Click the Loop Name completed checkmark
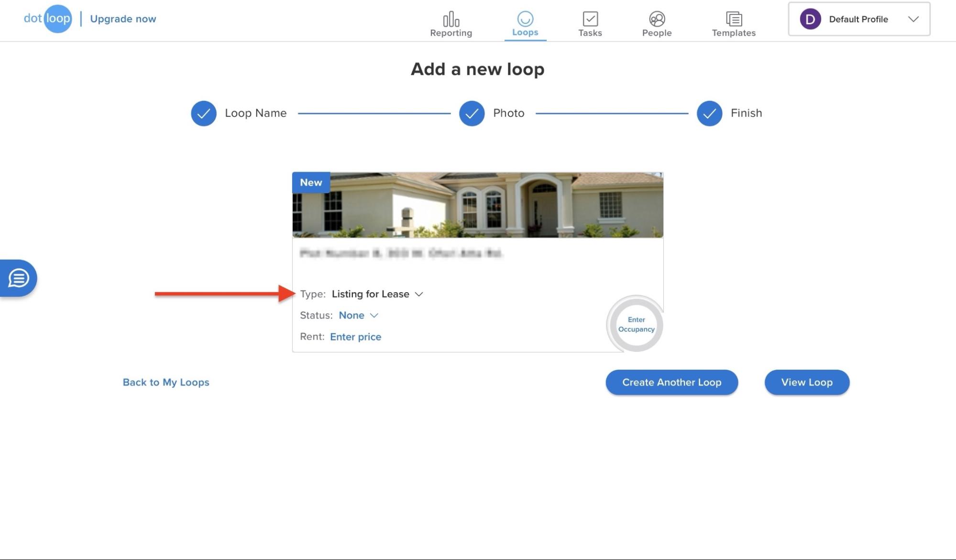This screenshot has height=560, width=956. tap(203, 113)
